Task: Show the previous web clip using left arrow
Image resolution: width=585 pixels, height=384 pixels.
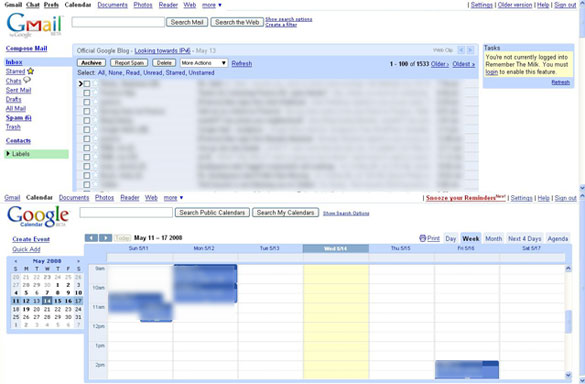Action: [x=461, y=50]
